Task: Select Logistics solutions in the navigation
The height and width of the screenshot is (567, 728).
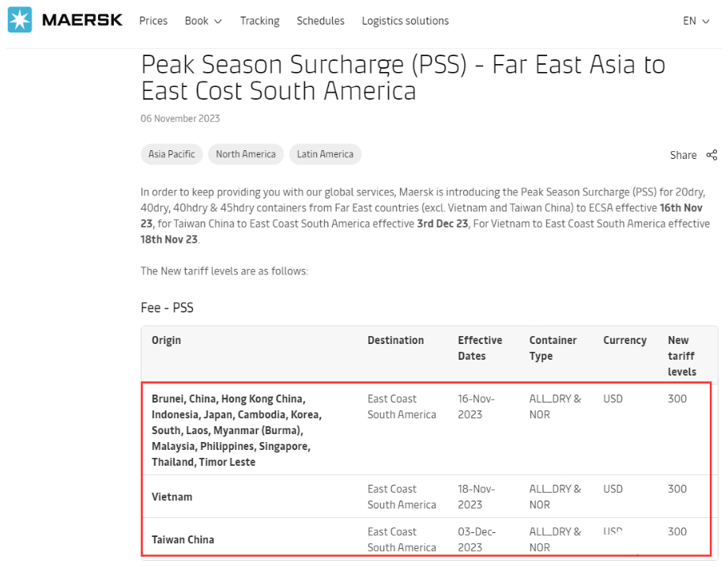Action: click(x=405, y=21)
